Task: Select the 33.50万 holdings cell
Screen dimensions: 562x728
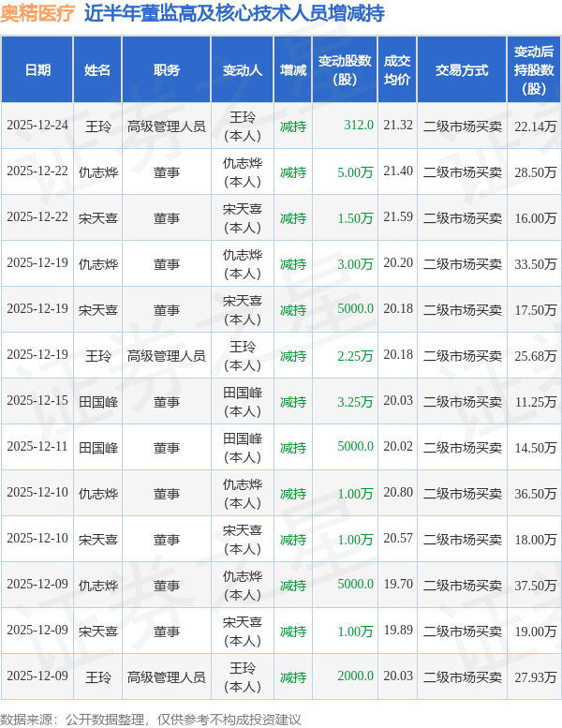Action: click(536, 263)
